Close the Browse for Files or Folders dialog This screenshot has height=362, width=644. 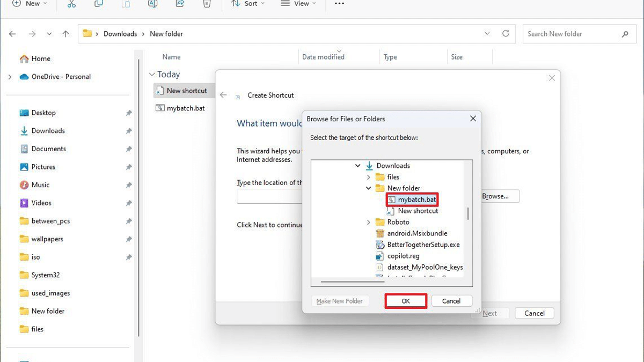(473, 119)
